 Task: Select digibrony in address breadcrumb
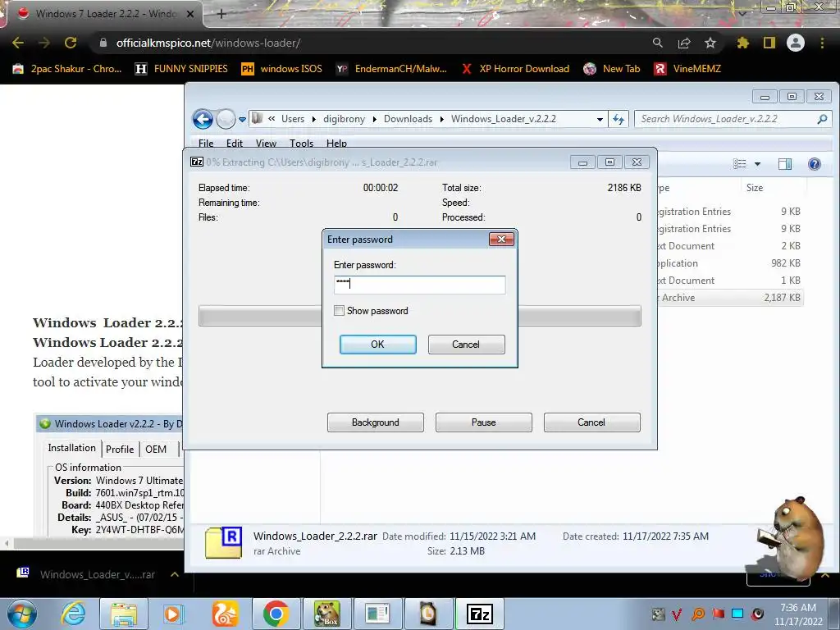click(x=344, y=119)
